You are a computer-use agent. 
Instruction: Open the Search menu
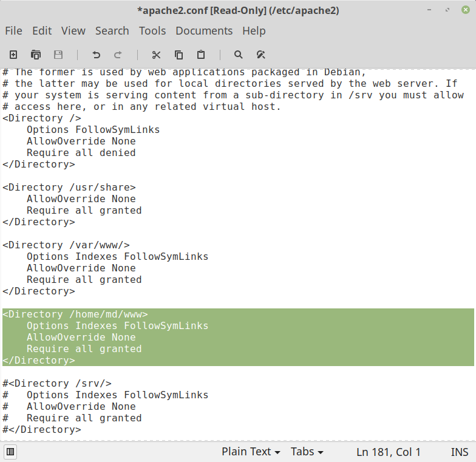(112, 31)
